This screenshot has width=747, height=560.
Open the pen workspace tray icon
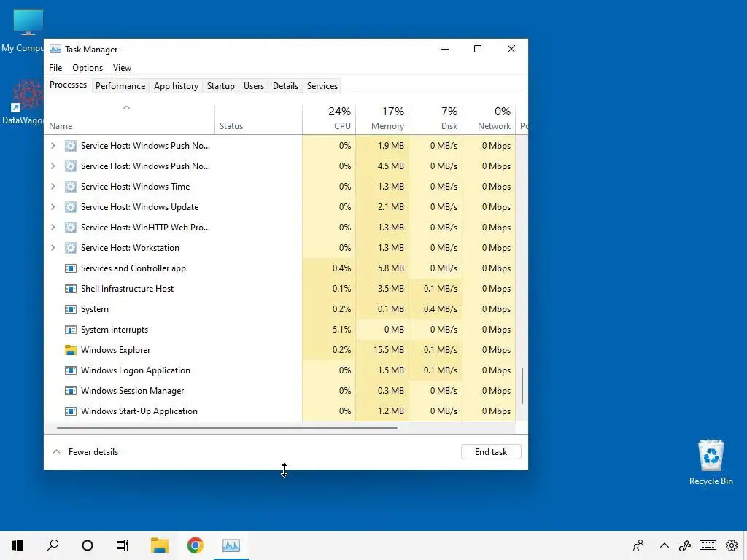(685, 545)
